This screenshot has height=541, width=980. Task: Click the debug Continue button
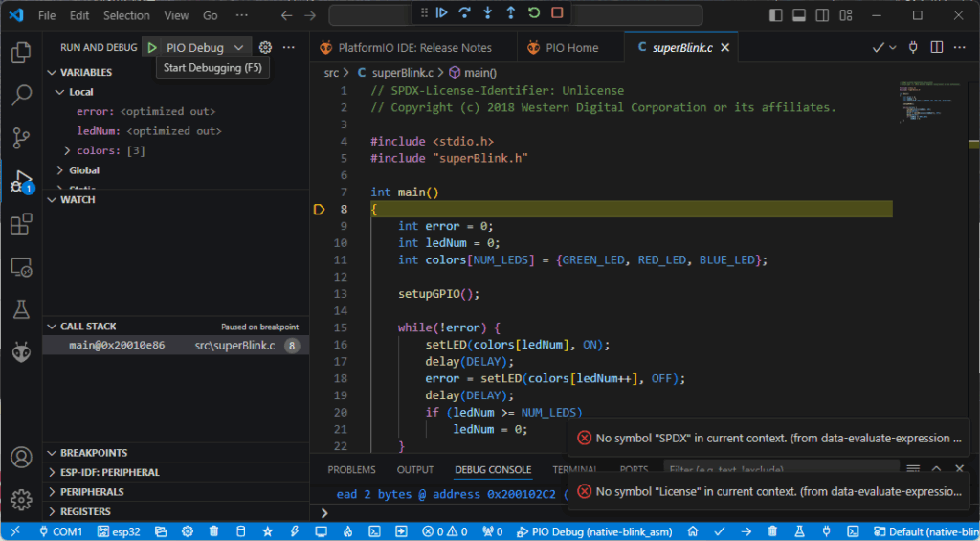(x=441, y=12)
